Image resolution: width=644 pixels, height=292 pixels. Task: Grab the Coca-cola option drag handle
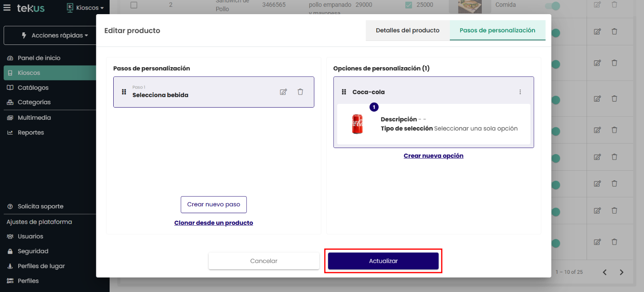[344, 92]
